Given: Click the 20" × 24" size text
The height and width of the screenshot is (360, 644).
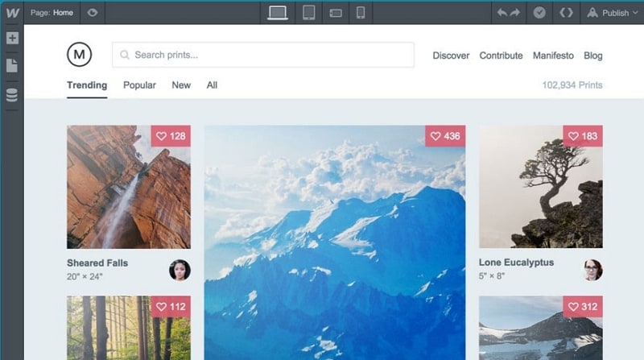Looking at the screenshot, I should pos(85,276).
